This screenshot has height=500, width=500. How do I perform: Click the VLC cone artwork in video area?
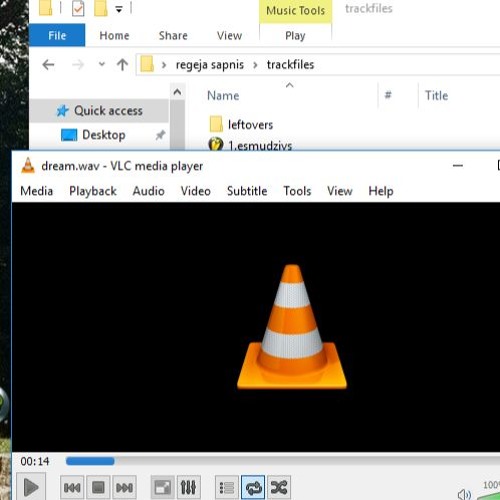point(292,327)
